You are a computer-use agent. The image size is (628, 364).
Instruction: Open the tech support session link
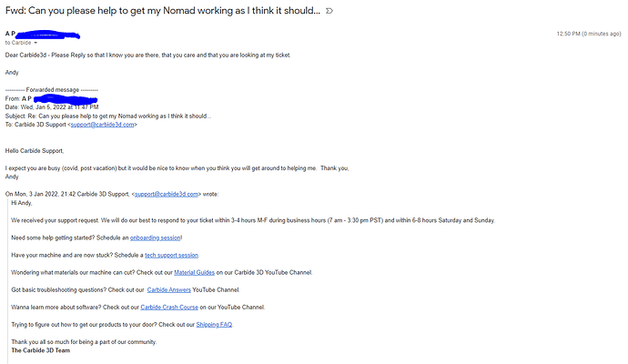[x=171, y=255]
